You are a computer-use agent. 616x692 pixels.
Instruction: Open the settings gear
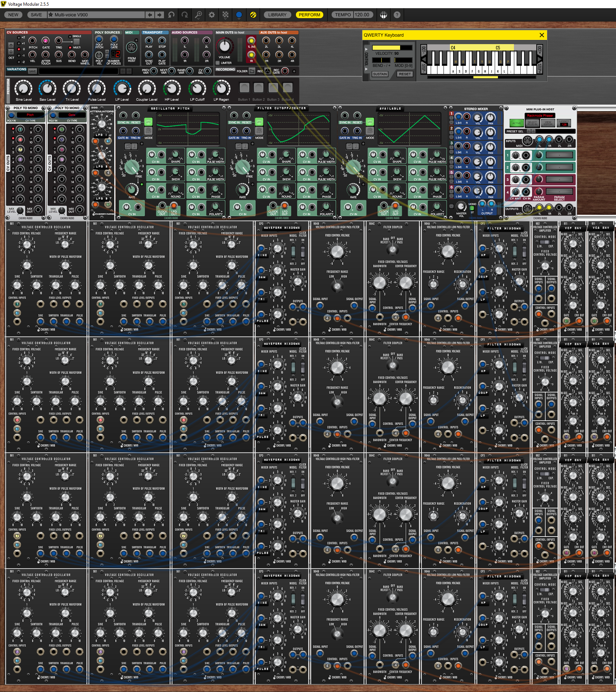pos(212,15)
